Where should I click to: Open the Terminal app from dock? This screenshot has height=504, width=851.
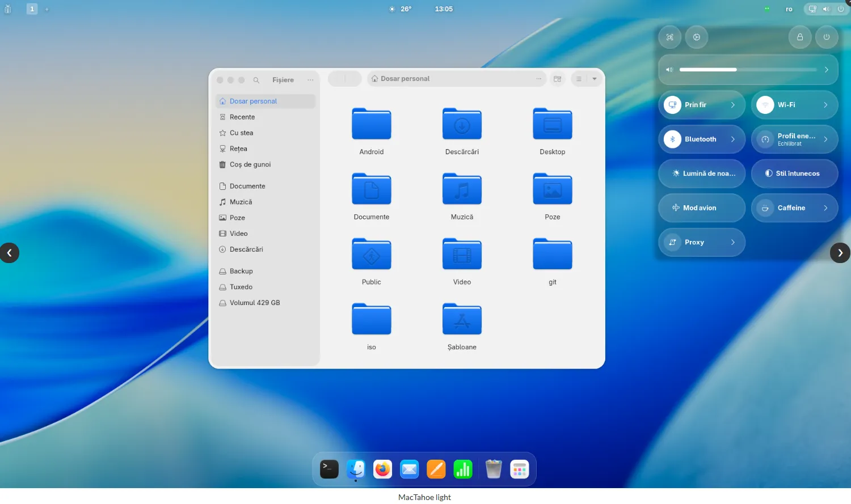pyautogui.click(x=329, y=469)
